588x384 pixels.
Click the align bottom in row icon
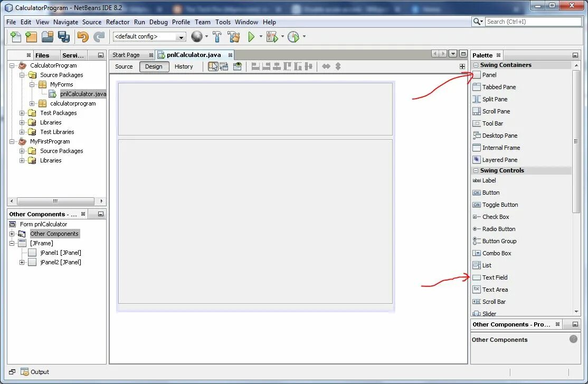click(298, 66)
